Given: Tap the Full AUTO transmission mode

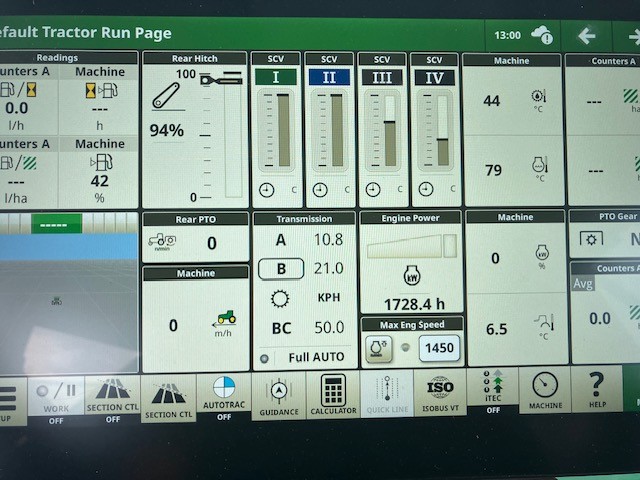Looking at the screenshot, I should pos(316,357).
